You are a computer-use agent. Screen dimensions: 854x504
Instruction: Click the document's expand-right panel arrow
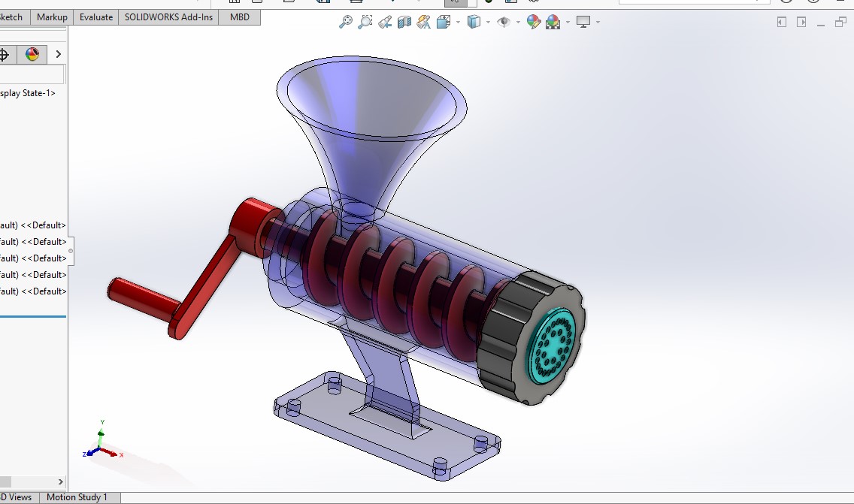coord(801,22)
